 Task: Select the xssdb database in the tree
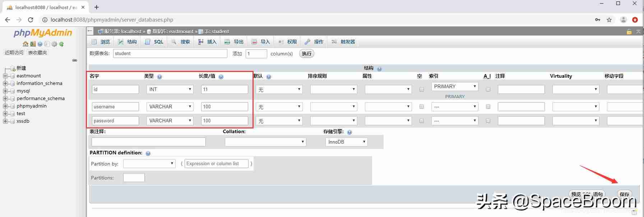click(x=23, y=121)
